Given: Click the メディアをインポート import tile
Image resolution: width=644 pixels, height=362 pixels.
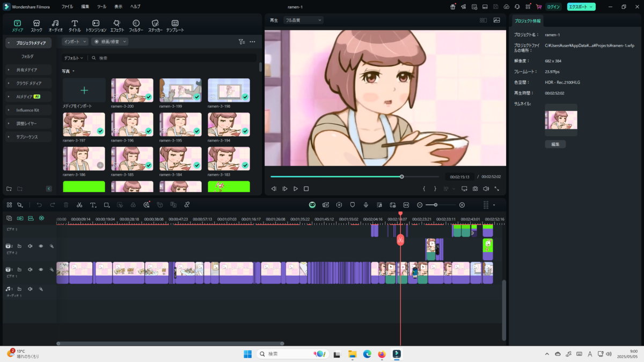Looking at the screenshot, I should tap(84, 91).
